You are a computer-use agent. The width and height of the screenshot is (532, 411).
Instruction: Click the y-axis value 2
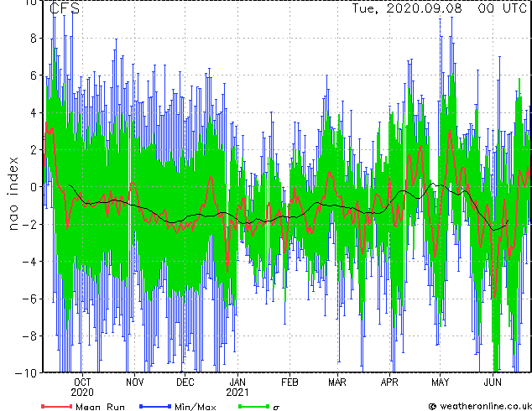point(34,150)
